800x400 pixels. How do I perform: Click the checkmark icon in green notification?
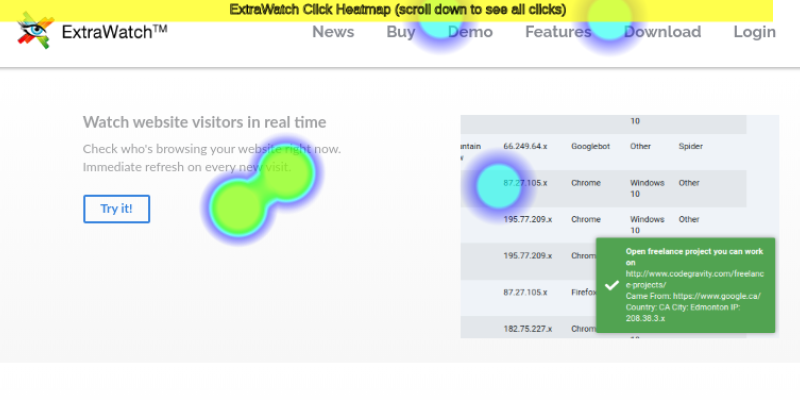[x=611, y=285]
